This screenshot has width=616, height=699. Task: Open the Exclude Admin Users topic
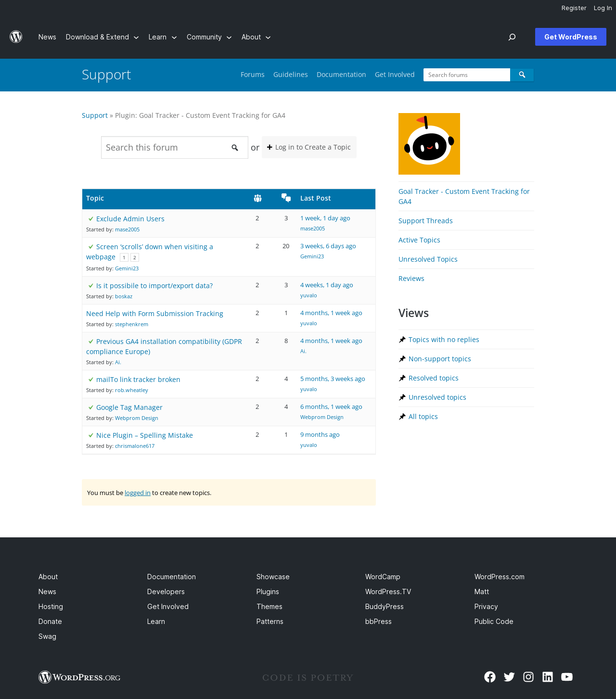[x=130, y=219]
